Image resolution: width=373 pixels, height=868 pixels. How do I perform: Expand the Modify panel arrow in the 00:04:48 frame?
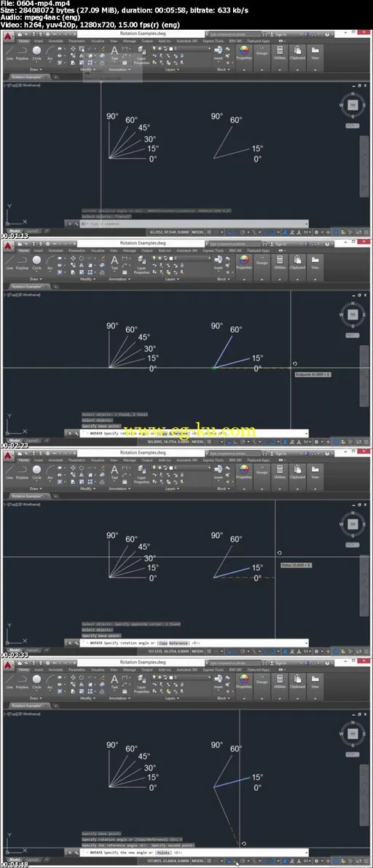click(x=95, y=698)
